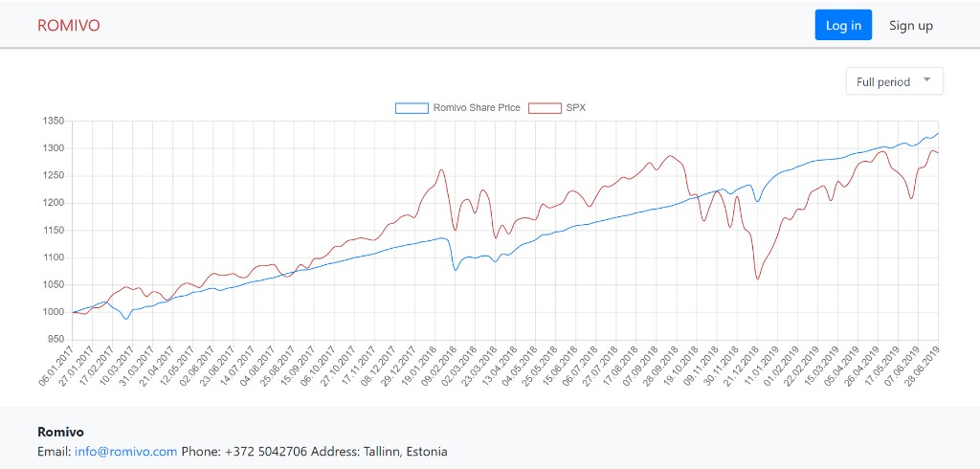Click the 05.04.2019 date label

click(842, 367)
